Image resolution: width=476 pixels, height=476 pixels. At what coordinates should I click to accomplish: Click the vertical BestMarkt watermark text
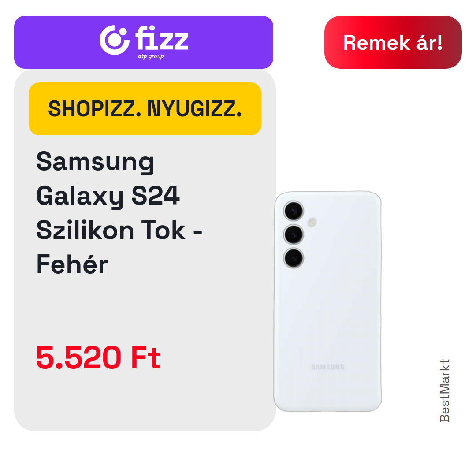click(x=445, y=390)
